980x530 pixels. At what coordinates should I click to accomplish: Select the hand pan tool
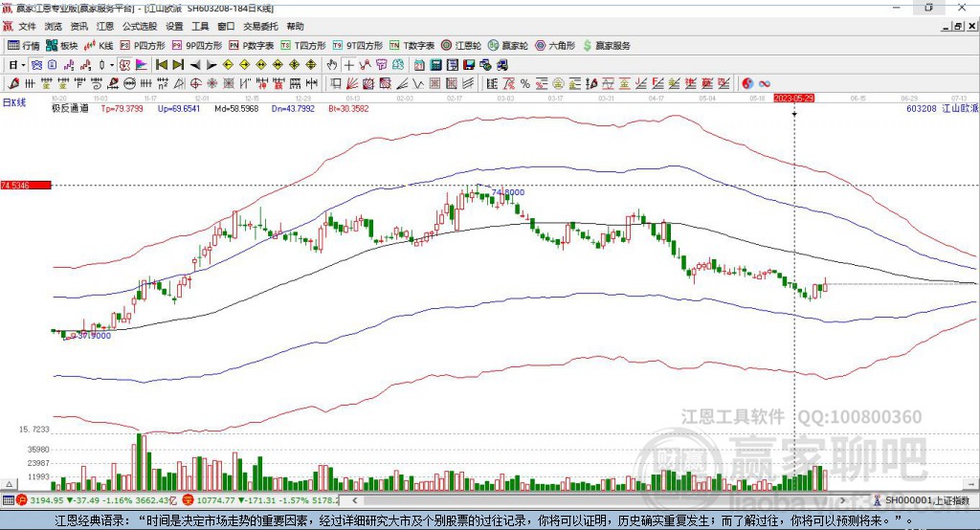pyautogui.click(x=331, y=65)
